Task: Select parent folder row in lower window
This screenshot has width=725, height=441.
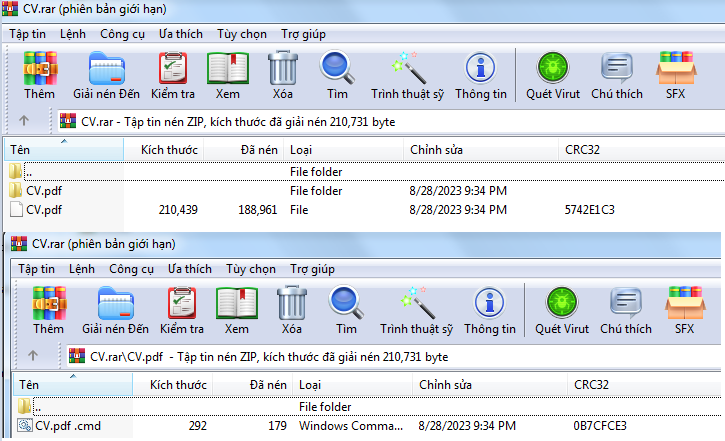Action: tap(368, 406)
